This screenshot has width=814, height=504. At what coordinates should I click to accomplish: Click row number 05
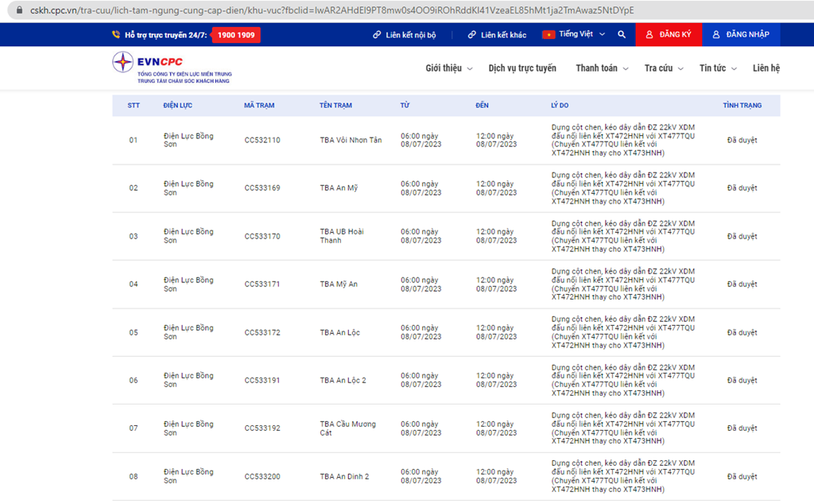click(134, 332)
